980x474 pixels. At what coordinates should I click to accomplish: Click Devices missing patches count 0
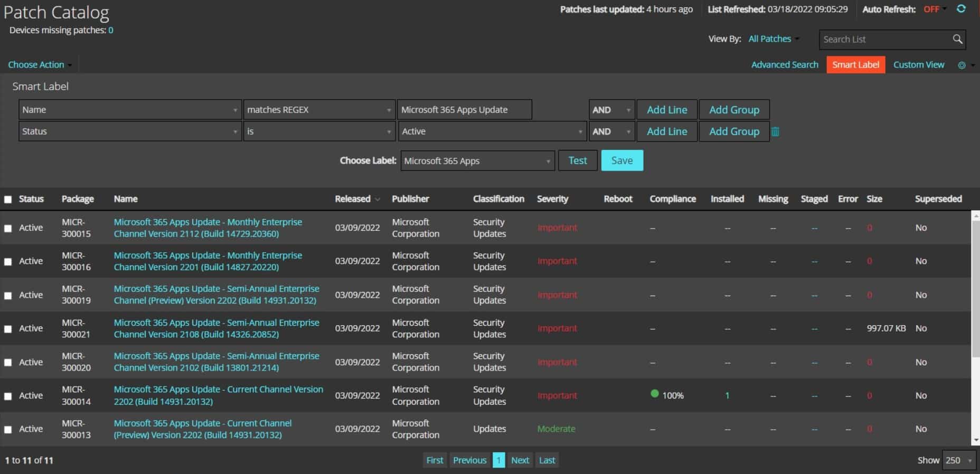point(111,30)
